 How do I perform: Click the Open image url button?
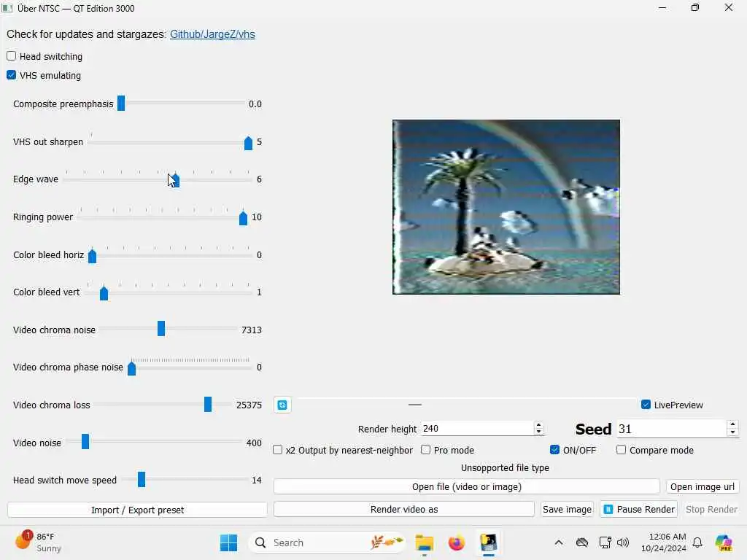click(x=703, y=486)
